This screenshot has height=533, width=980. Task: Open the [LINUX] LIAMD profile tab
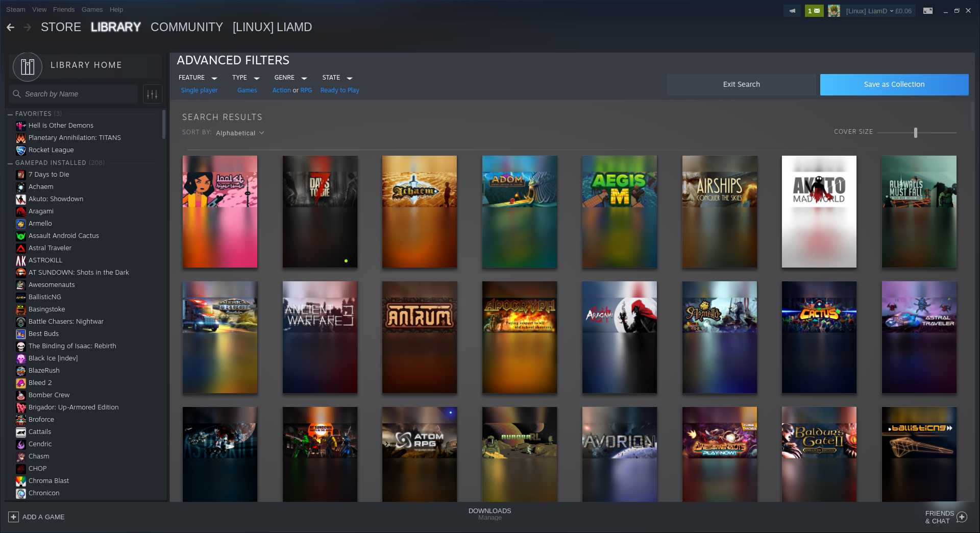272,27
